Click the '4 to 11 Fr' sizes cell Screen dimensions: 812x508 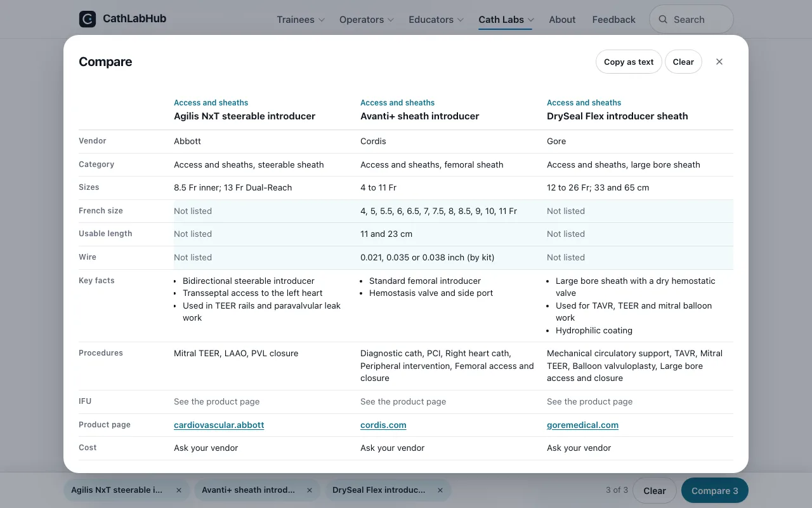pyautogui.click(x=379, y=187)
